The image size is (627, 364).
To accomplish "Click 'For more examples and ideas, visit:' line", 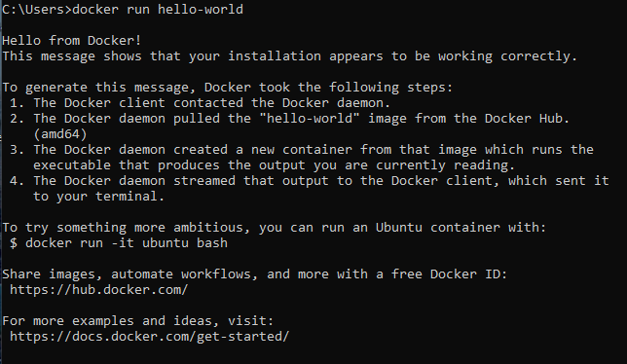I will (138, 321).
